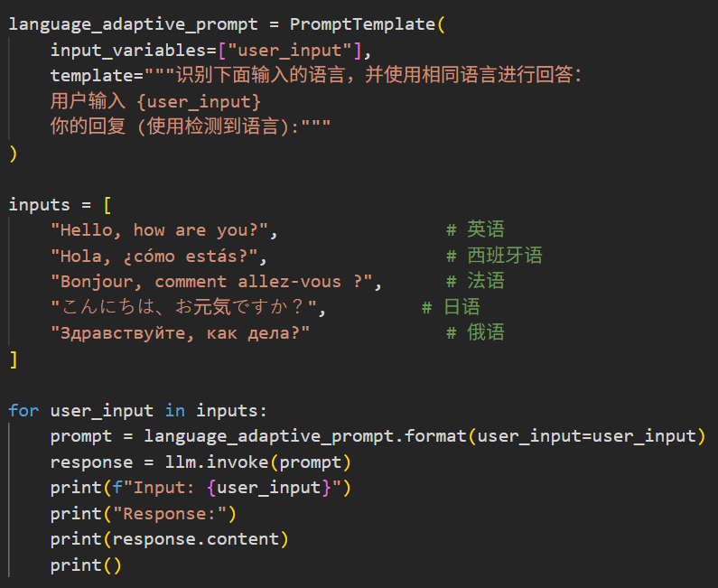Click the "Hola, ¿cómo estás?" string

159,256
